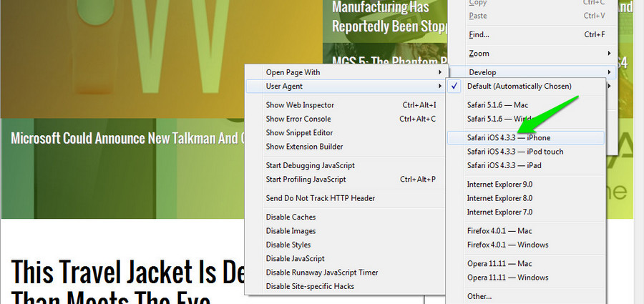Image resolution: width=644 pixels, height=304 pixels.
Task: Toggle Disable Runaway JavaScript Timer
Action: tap(345, 273)
